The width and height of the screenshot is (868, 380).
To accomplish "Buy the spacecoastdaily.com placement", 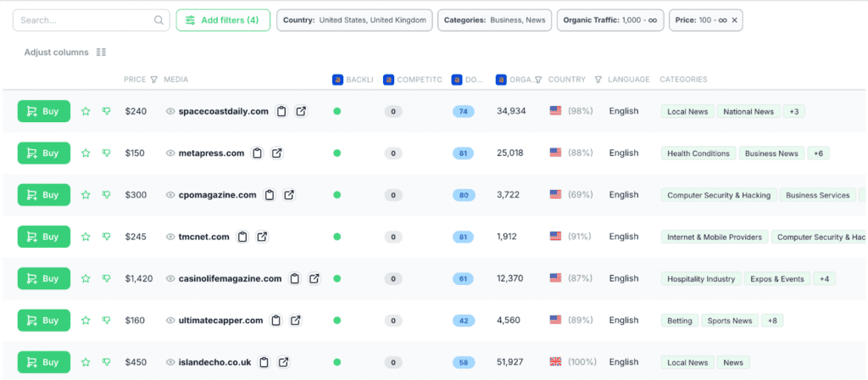I will point(44,111).
